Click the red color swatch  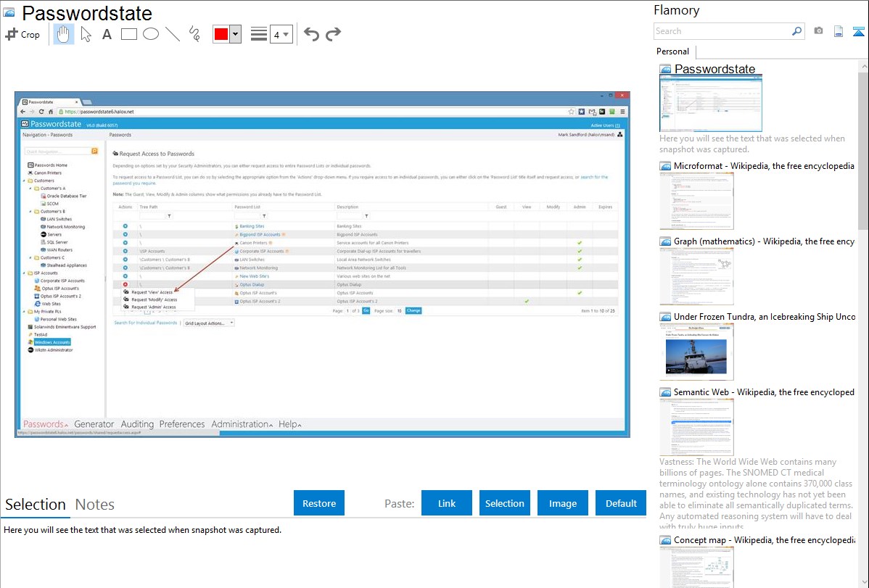221,34
